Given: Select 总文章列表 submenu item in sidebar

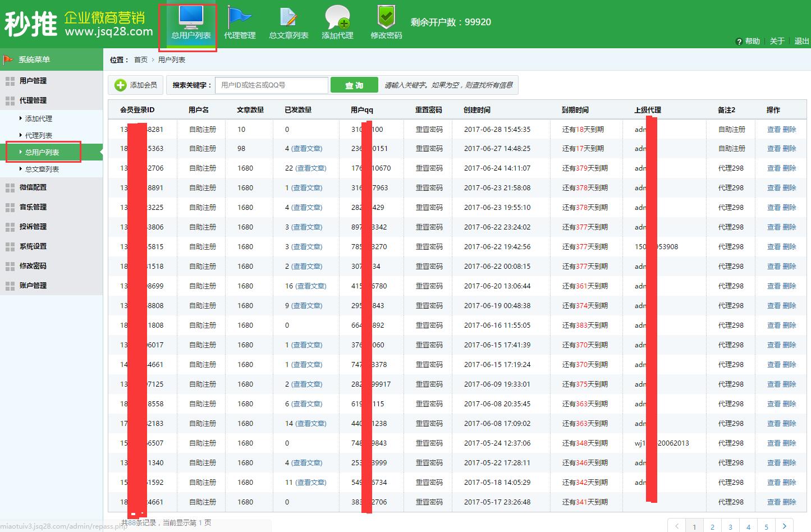Looking at the screenshot, I should point(42,169).
